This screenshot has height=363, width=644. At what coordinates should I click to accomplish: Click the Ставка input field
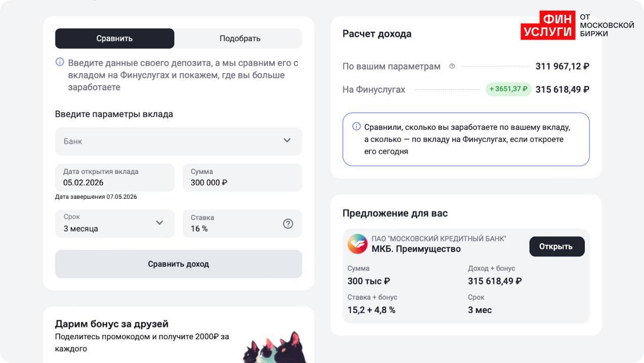(233, 224)
